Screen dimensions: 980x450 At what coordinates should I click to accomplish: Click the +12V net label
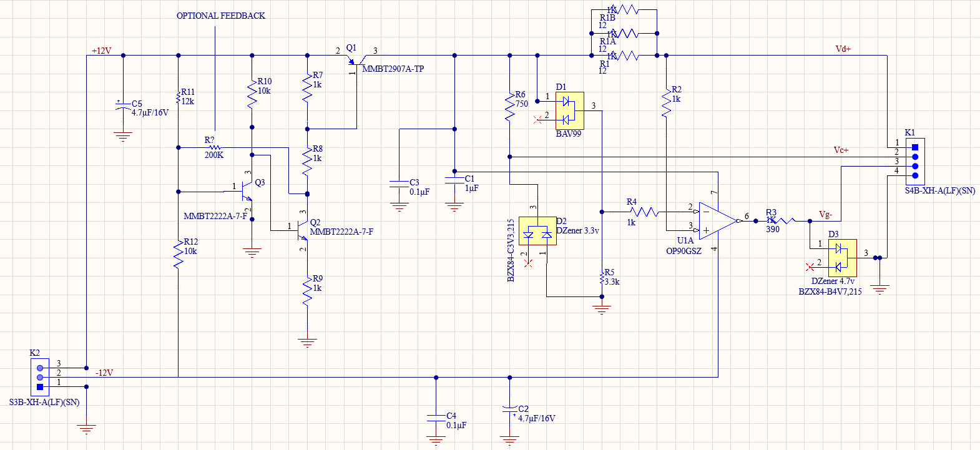click(101, 51)
